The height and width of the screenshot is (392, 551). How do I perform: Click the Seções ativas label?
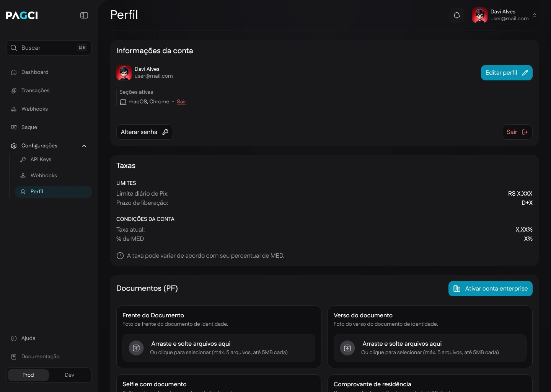[x=136, y=92]
